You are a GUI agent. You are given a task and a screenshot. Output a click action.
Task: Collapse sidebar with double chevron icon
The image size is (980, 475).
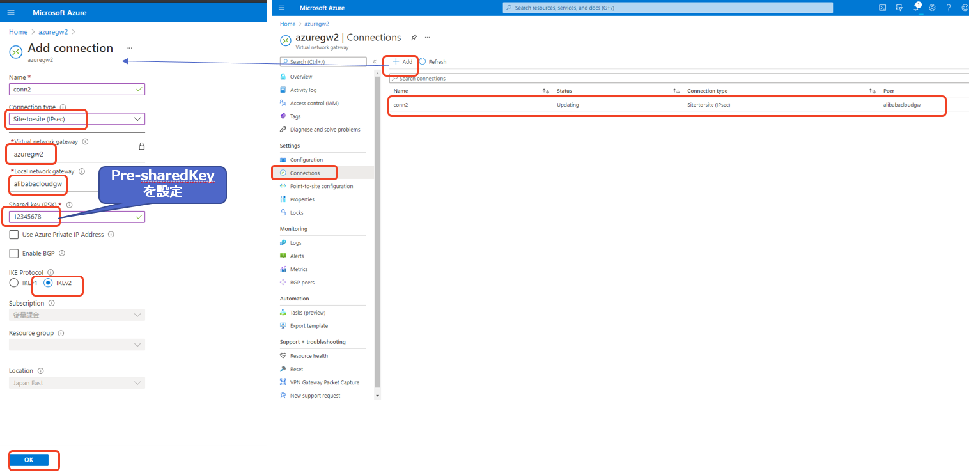[x=374, y=62]
